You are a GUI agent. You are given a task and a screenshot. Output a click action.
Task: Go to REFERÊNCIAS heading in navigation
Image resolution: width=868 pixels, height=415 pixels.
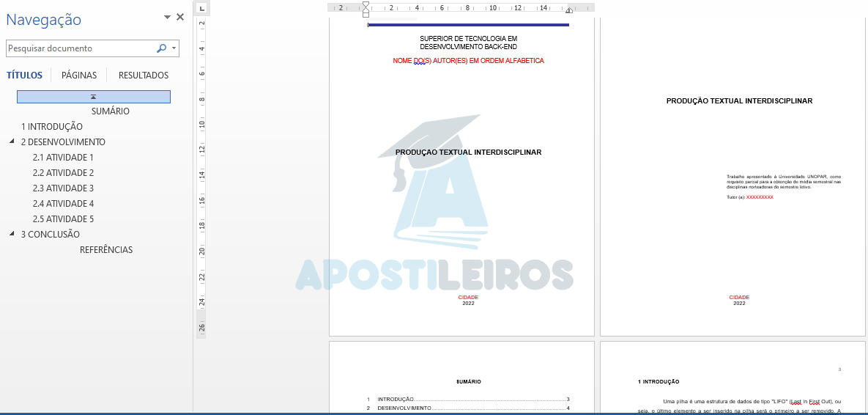point(106,250)
